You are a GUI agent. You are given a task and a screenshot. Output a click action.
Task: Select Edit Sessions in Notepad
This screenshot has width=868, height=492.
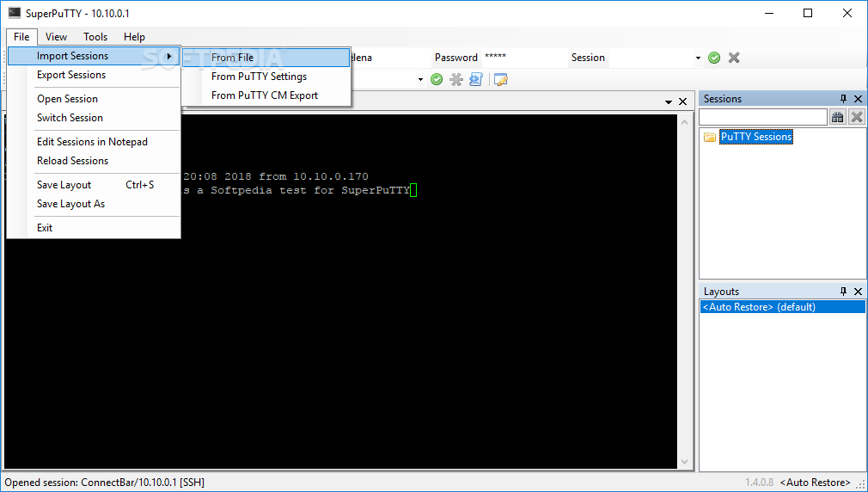pos(95,142)
